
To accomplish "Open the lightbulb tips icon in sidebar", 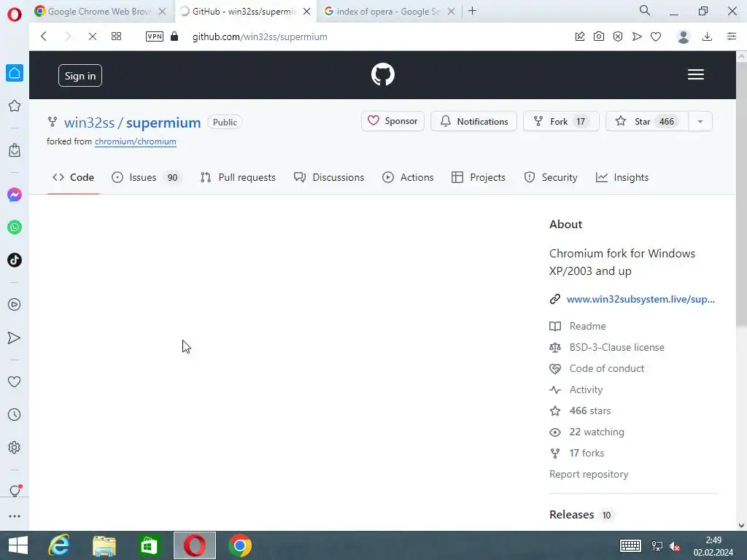I will 15,491.
